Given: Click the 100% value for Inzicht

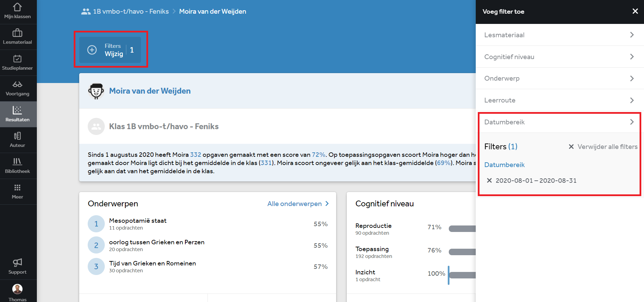Looking at the screenshot, I should point(436,273).
